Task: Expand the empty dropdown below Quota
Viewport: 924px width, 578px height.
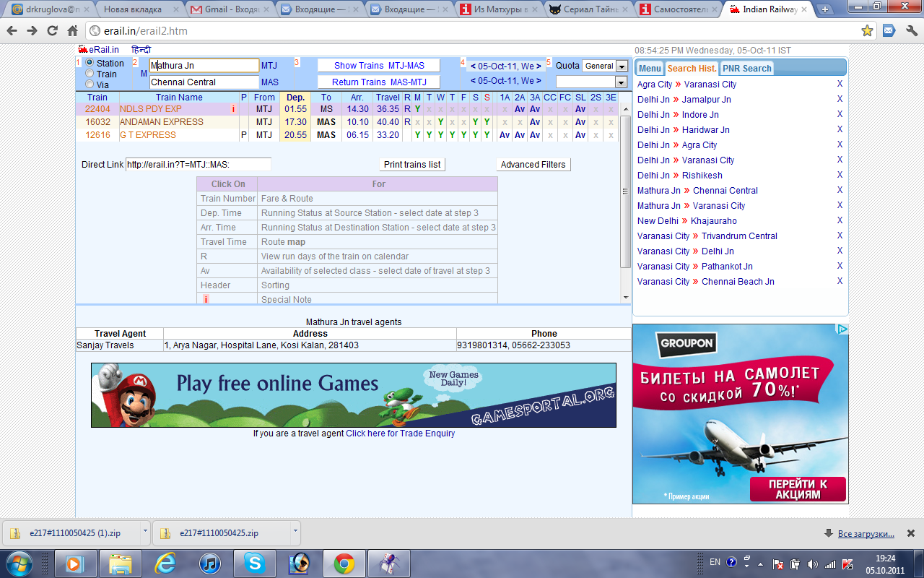Action: (x=621, y=82)
